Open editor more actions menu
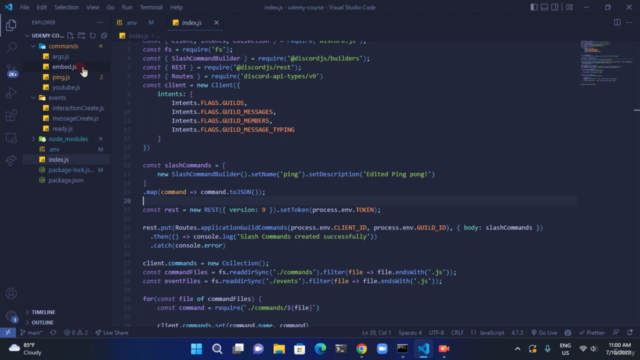This screenshot has width=640, height=360. click(629, 22)
